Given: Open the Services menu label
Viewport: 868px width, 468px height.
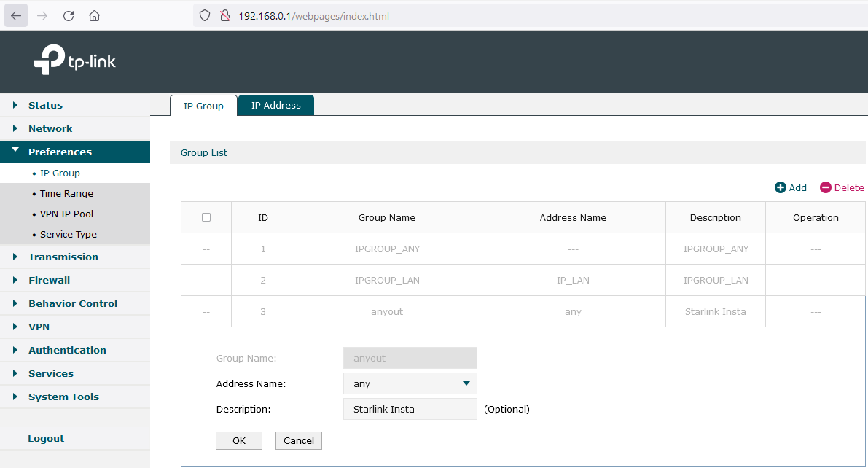Looking at the screenshot, I should [51, 373].
